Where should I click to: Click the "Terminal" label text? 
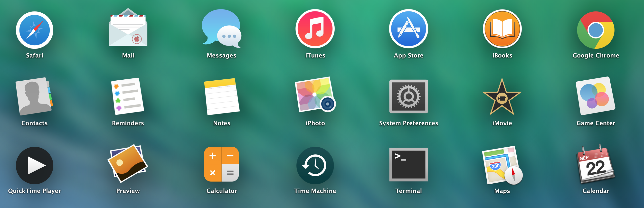pos(408,191)
